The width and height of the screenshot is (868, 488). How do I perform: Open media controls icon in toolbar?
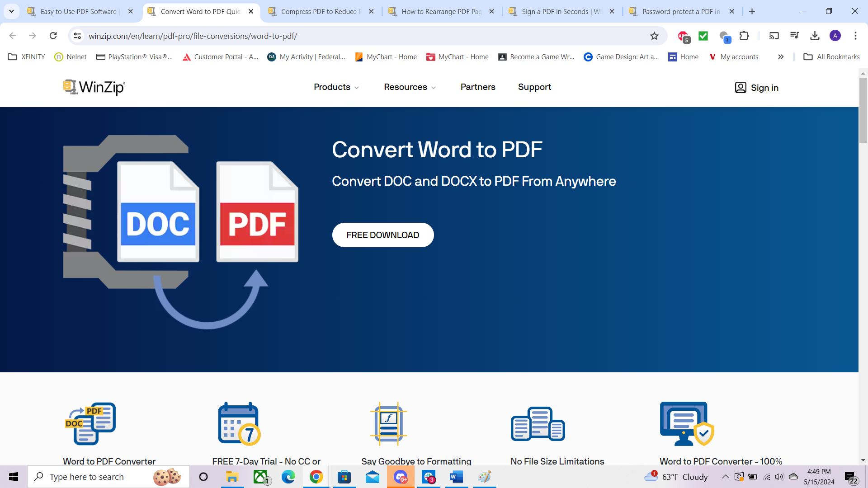[x=794, y=36]
